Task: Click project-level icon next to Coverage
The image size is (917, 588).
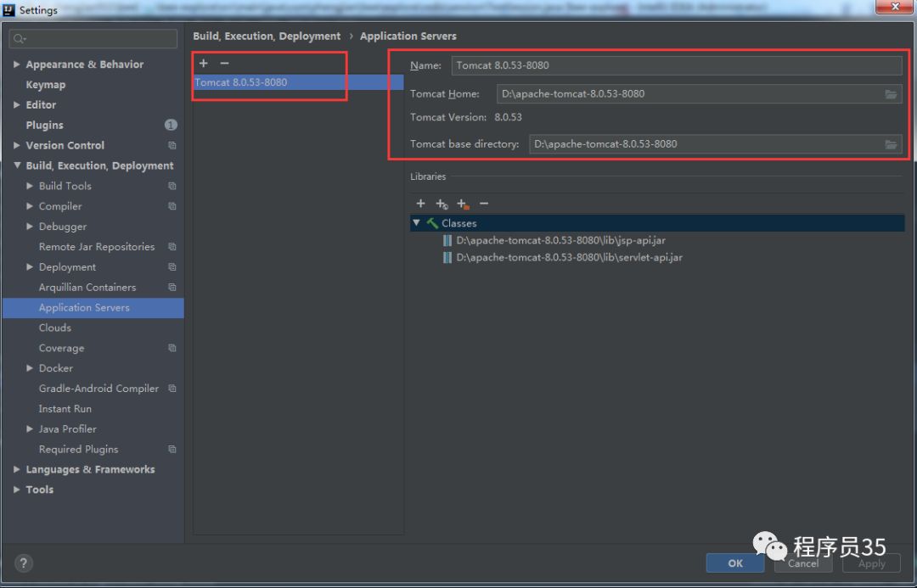Action: point(172,349)
